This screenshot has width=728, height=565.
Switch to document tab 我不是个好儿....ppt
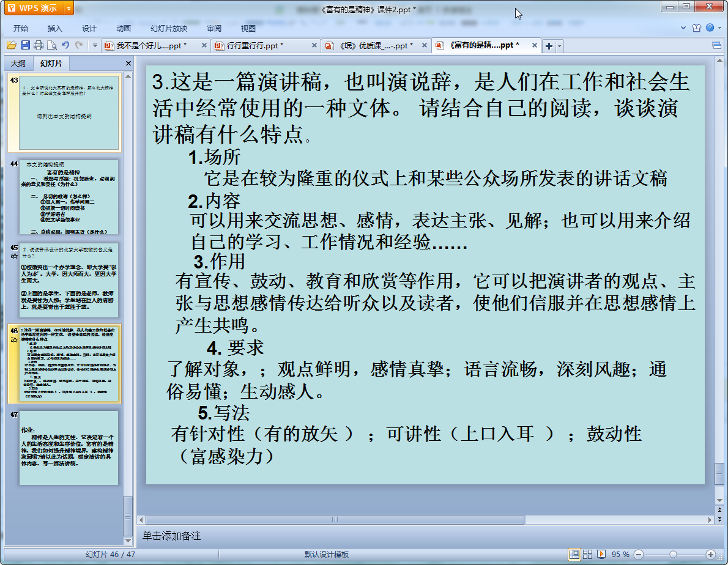point(151,45)
